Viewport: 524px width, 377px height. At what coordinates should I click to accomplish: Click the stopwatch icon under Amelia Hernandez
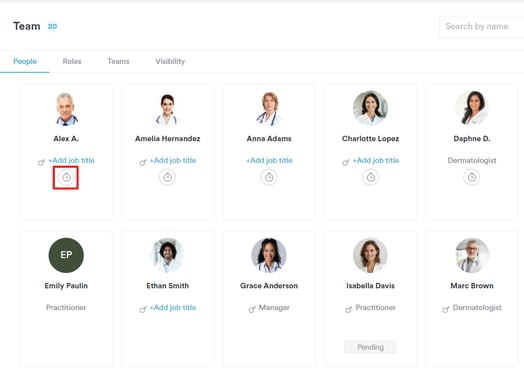pyautogui.click(x=167, y=177)
